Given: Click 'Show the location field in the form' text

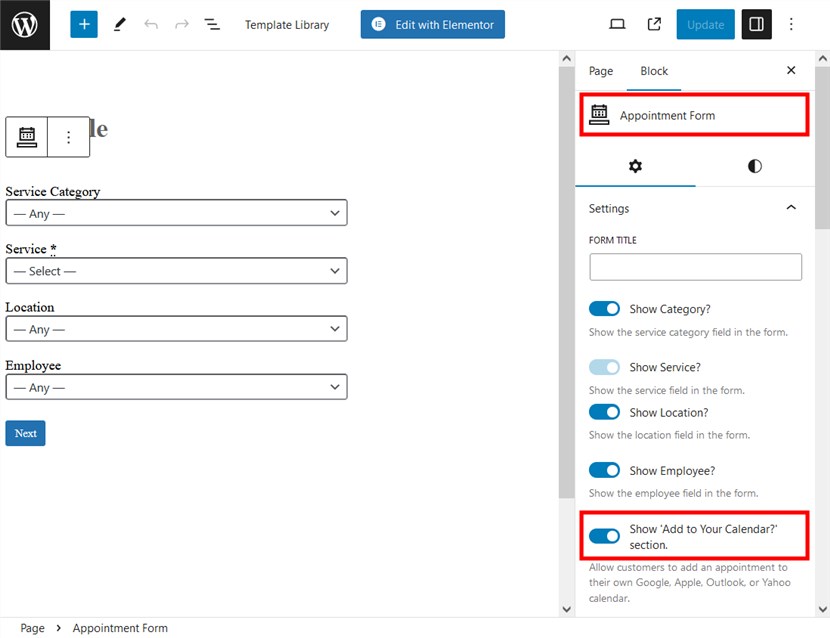Looking at the screenshot, I should [x=669, y=435].
